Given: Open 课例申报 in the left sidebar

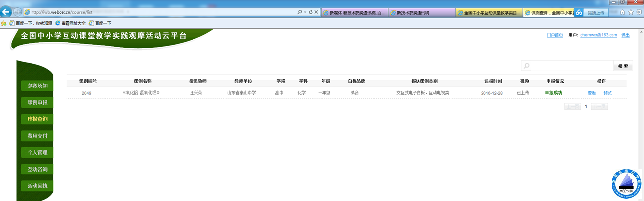Looking at the screenshot, I should click(x=37, y=102).
